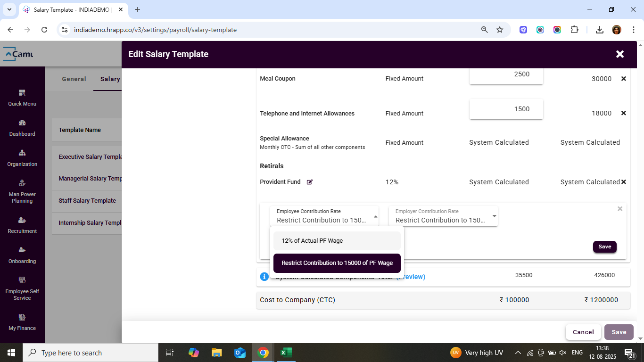
Task: Save the contribution rate settings
Action: click(x=604, y=247)
